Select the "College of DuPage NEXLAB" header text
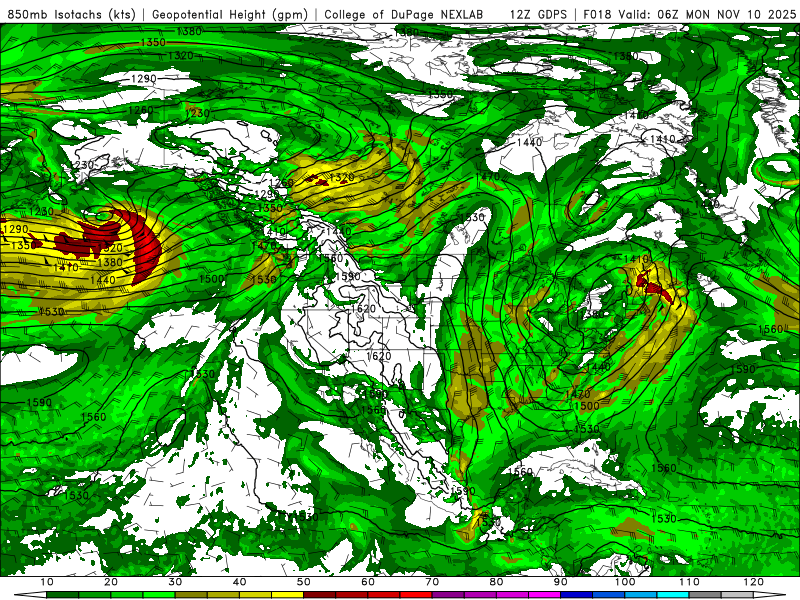This screenshot has width=800, height=600. [404, 14]
